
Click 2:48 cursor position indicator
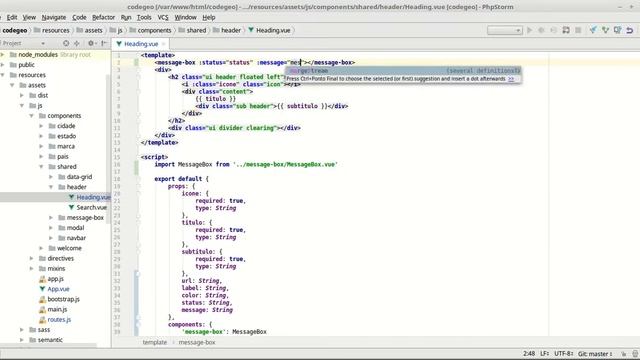pos(529,354)
